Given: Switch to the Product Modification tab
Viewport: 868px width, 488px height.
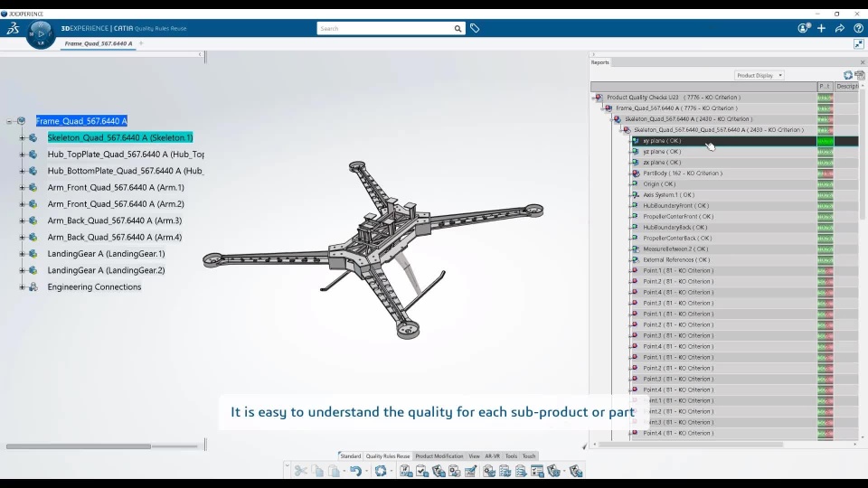Looking at the screenshot, I should (x=439, y=455).
